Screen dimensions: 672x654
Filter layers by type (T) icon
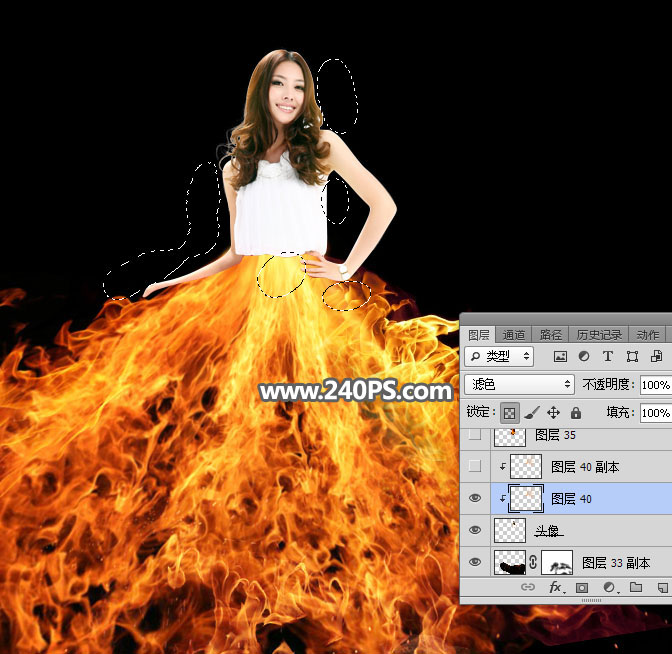(608, 357)
